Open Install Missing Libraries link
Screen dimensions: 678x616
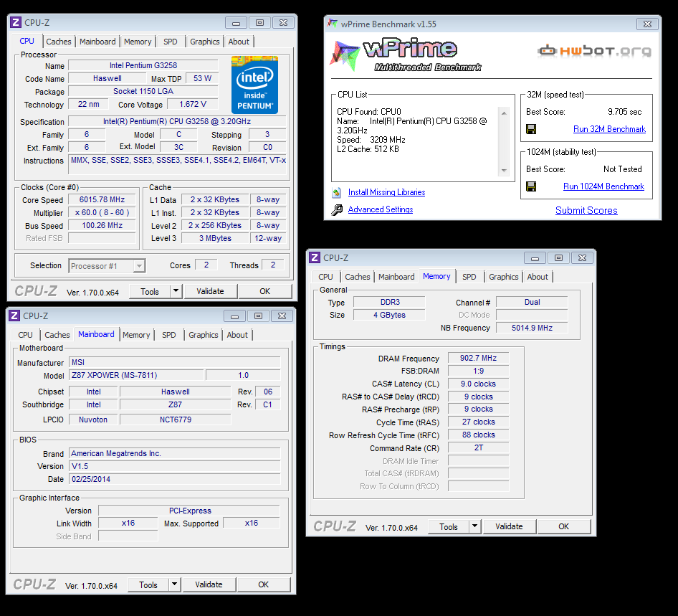click(386, 192)
